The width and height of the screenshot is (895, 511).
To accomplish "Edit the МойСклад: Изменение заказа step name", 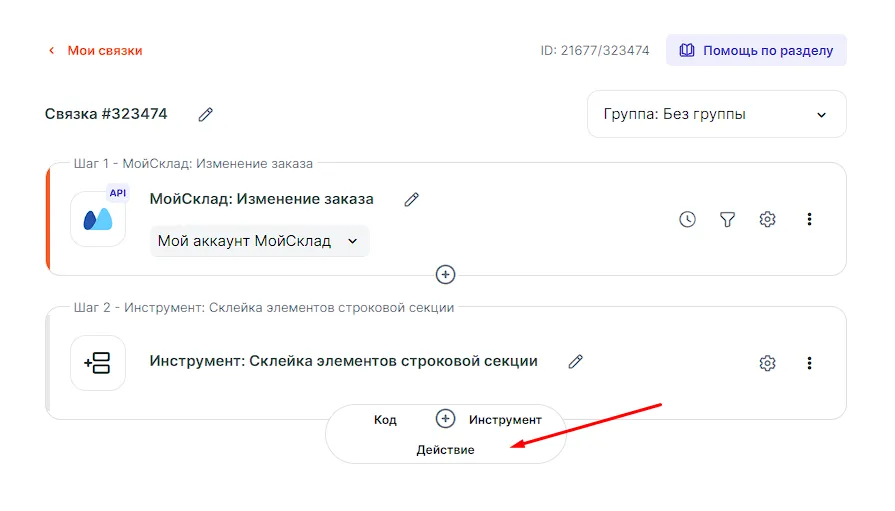I will (x=411, y=200).
